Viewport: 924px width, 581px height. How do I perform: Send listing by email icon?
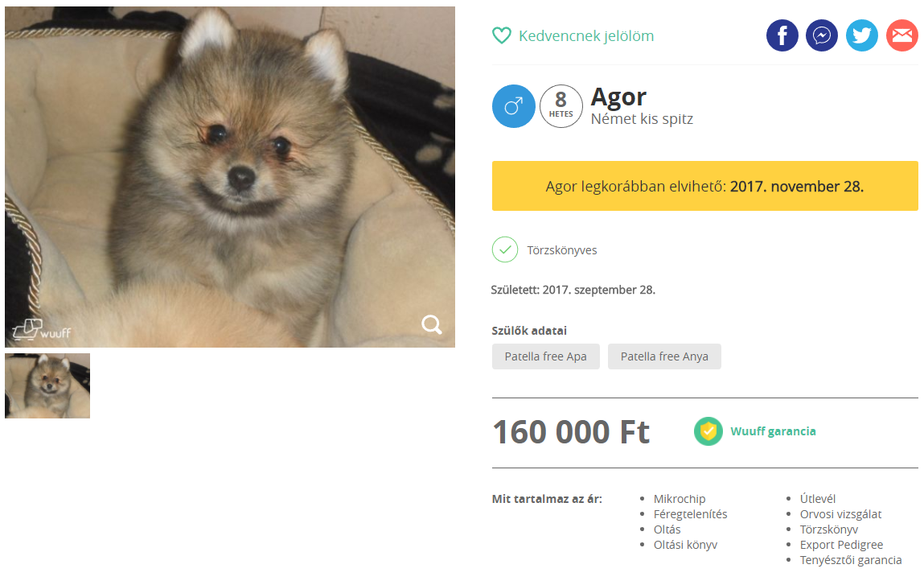coord(902,35)
